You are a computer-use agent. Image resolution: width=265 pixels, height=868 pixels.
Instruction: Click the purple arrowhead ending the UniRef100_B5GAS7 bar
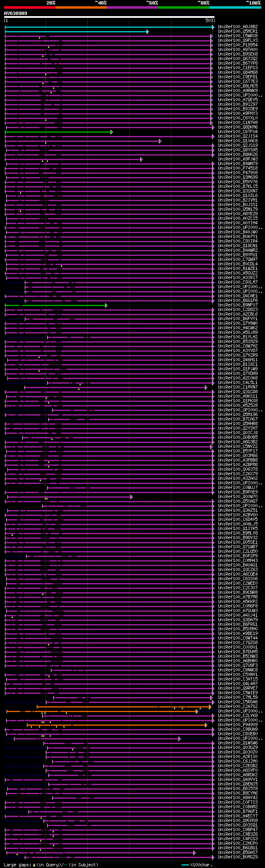[x=195, y=853]
